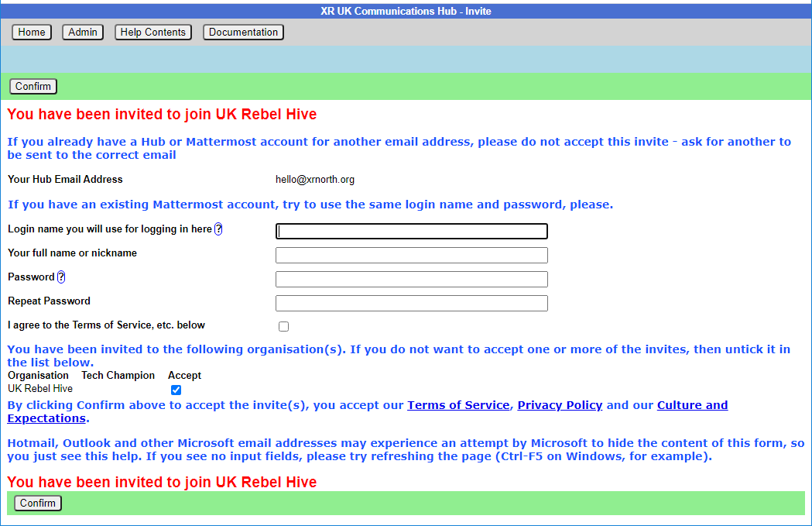Viewport: 812px width, 526px height.
Task: Focus the login name input field
Action: click(x=412, y=231)
